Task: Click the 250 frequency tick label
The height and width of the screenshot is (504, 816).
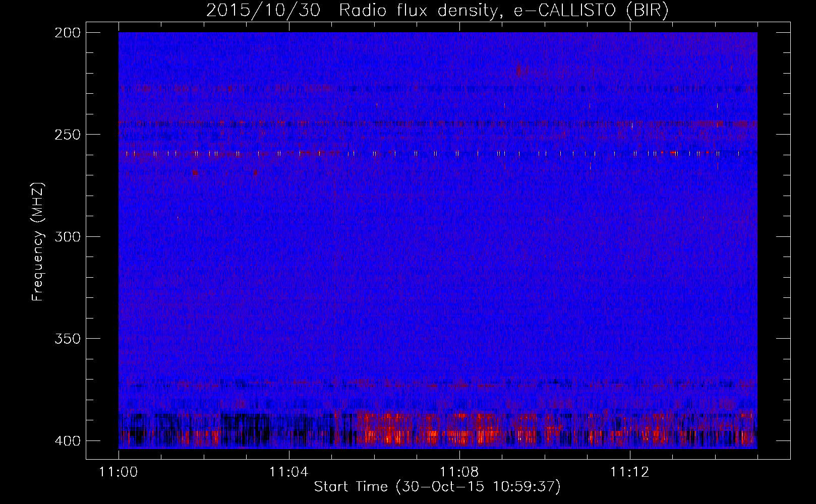Action: tap(68, 135)
